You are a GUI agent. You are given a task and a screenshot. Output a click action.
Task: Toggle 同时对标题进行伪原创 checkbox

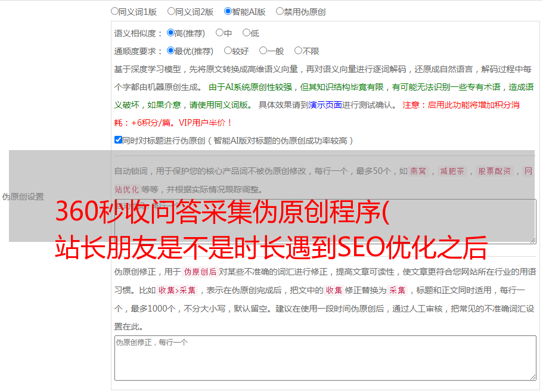pyautogui.click(x=118, y=140)
